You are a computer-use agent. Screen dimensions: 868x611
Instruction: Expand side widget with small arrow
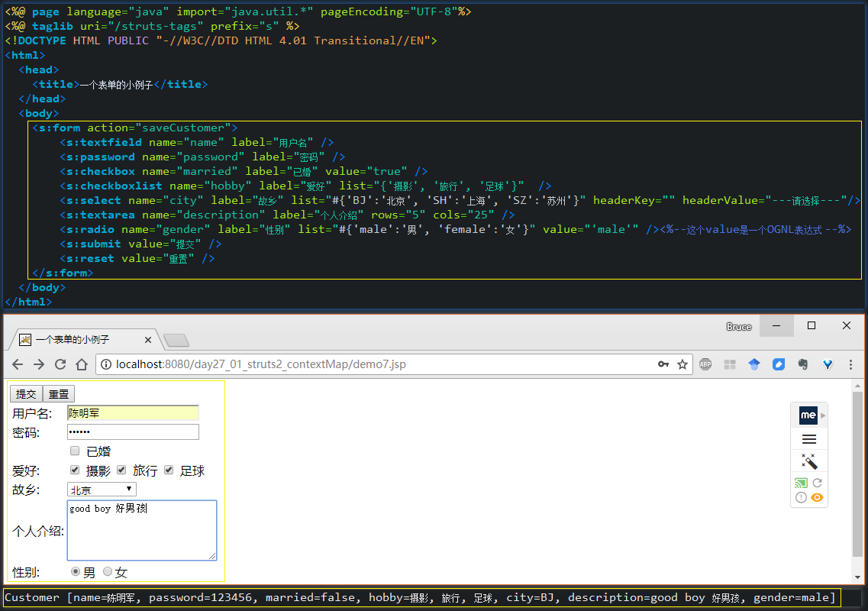(x=823, y=415)
